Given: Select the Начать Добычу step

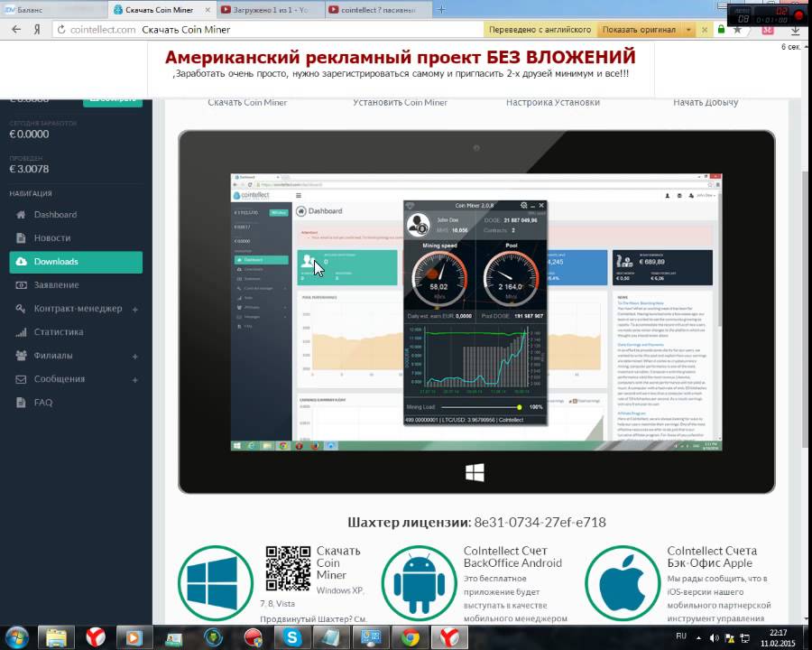Looking at the screenshot, I should [706, 103].
